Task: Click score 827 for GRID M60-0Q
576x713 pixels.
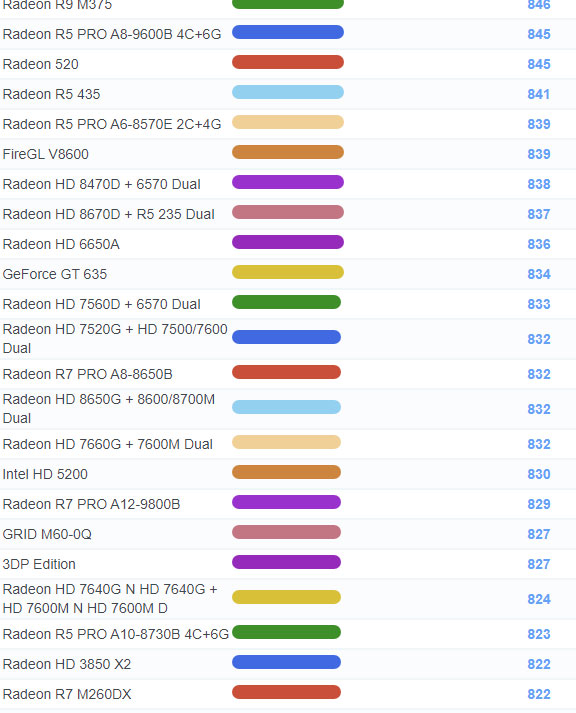Action: click(x=539, y=534)
